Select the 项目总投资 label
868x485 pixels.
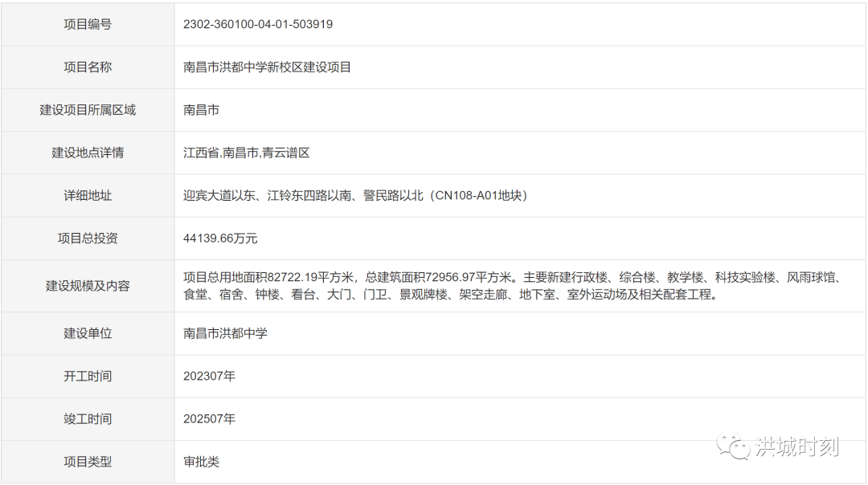88,238
